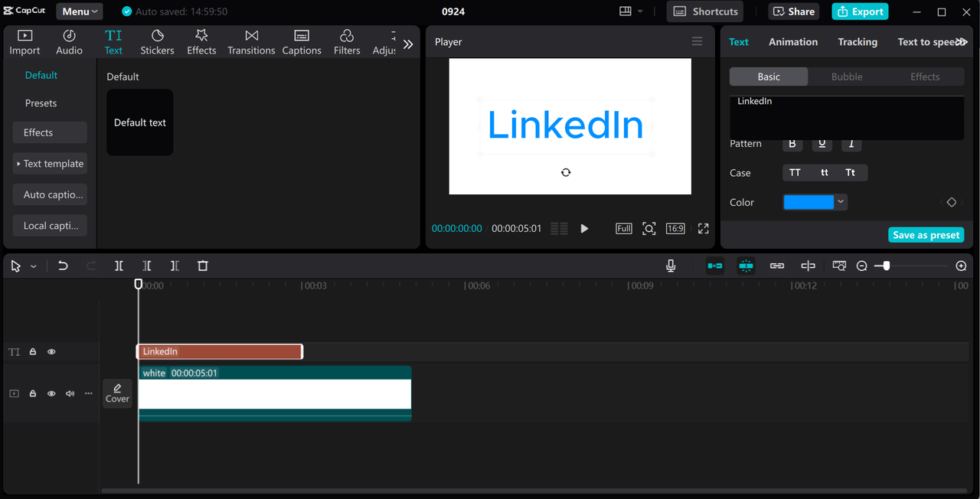980x499 pixels.
Task: Open Effects category in text sidebar
Action: [x=50, y=132]
